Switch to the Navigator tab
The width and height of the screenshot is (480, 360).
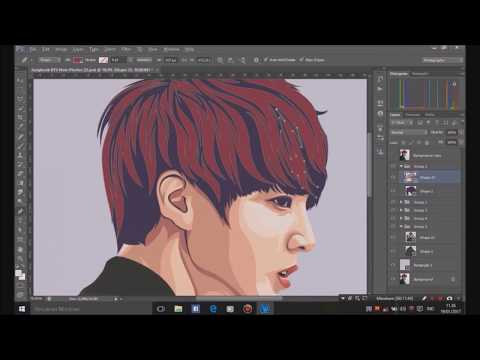[420, 74]
